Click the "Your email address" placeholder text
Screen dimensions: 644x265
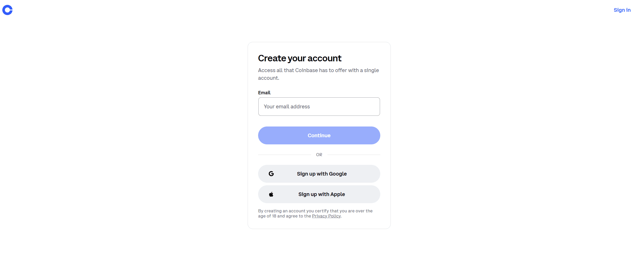click(287, 107)
